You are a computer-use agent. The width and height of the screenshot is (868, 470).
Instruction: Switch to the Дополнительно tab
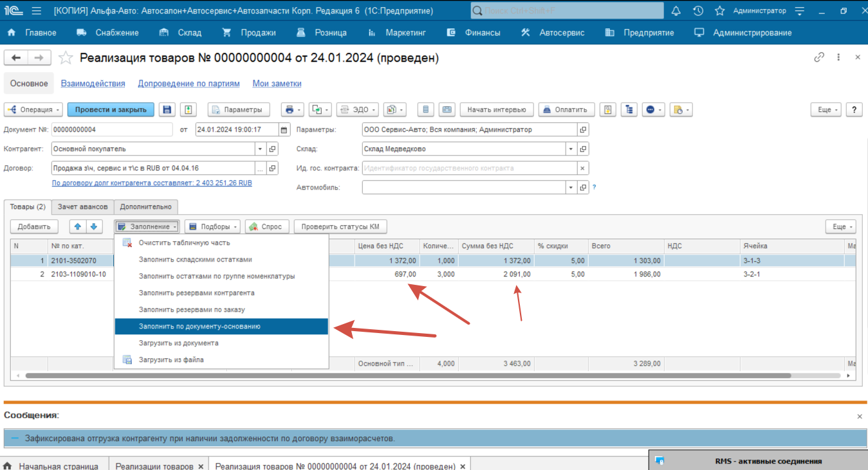(x=146, y=207)
